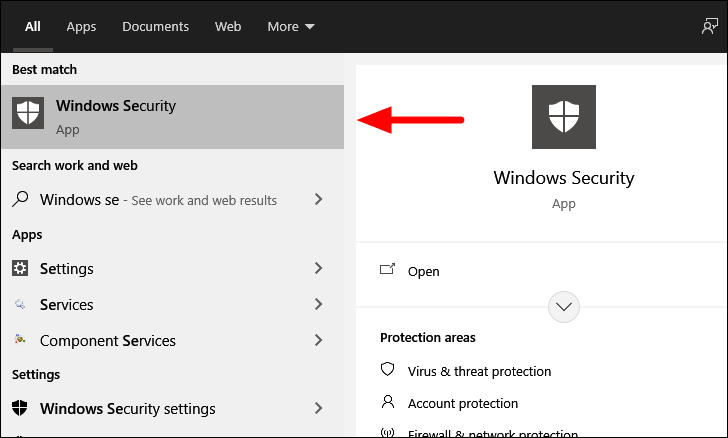Click the feedback person icon in the top bar
Screen dimensions: 728x438
pyautogui.click(x=709, y=26)
